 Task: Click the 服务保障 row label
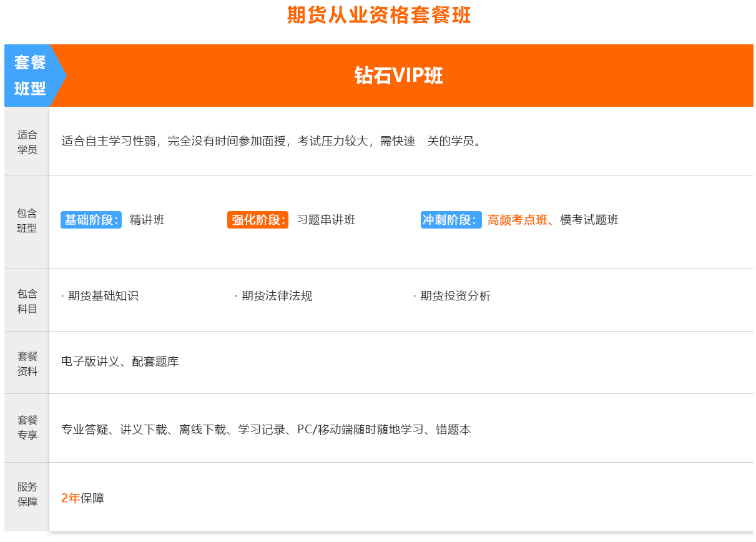[x=27, y=494]
